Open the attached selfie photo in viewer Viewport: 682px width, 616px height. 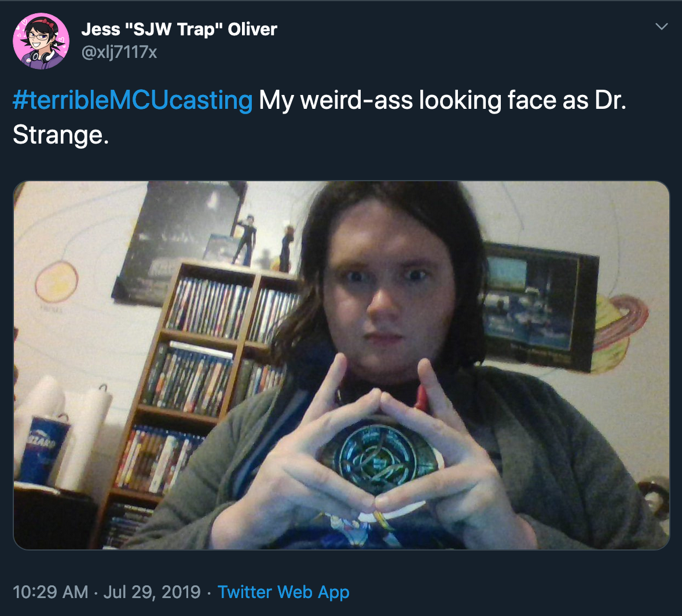(x=342, y=365)
